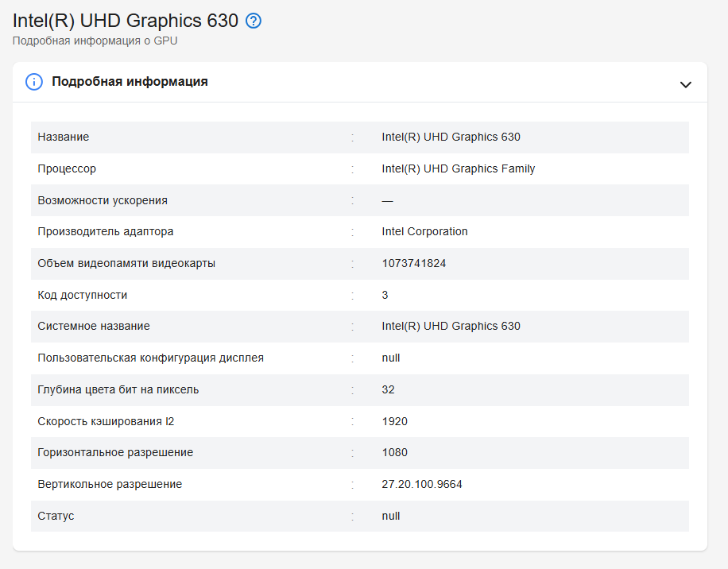The width and height of the screenshot is (728, 569).
Task: Click the help question mark icon beside title
Action: pyautogui.click(x=254, y=21)
